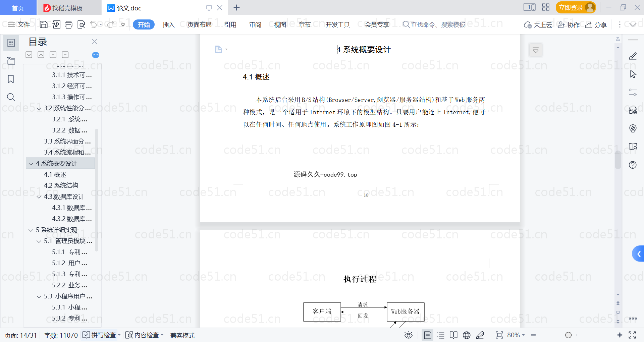
Task: Click the zoom in plus button
Action: (620, 335)
